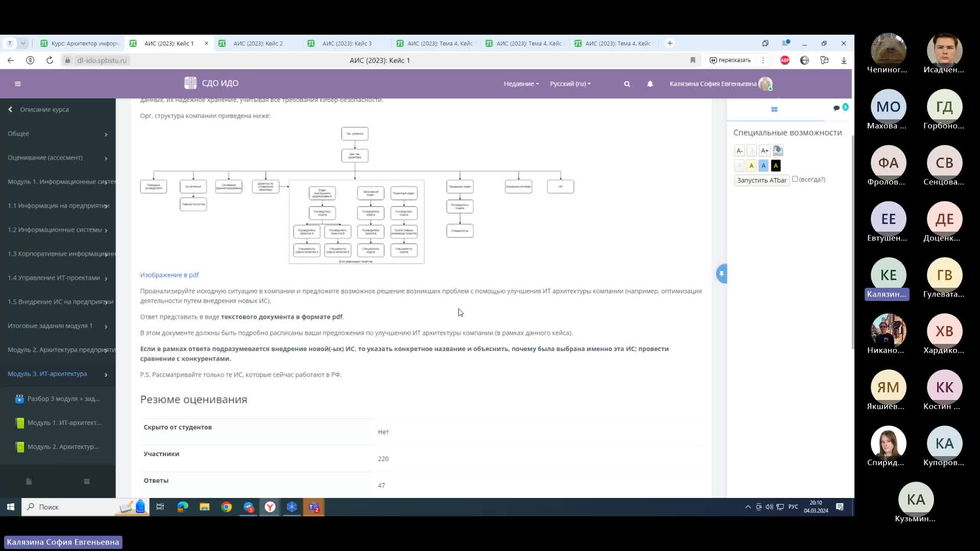
Task: Open Модуль 1. ИТ-архитект... book link
Action: coord(64,423)
